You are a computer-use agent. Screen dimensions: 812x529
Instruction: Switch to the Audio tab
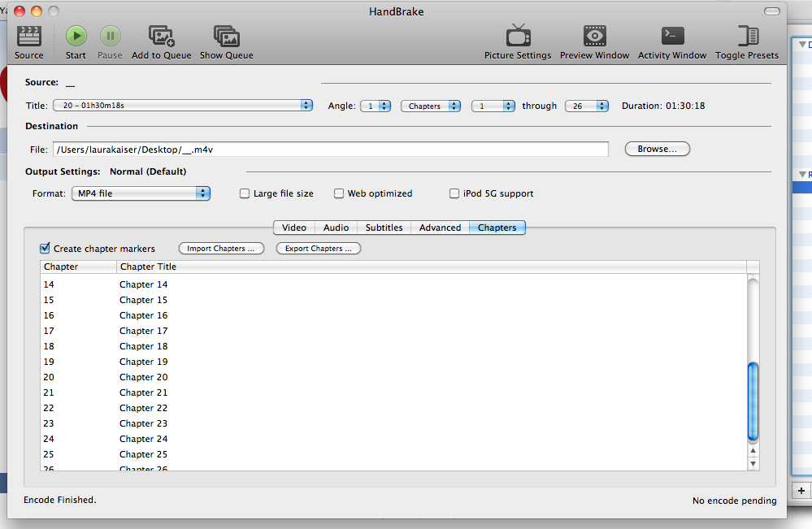tap(336, 228)
